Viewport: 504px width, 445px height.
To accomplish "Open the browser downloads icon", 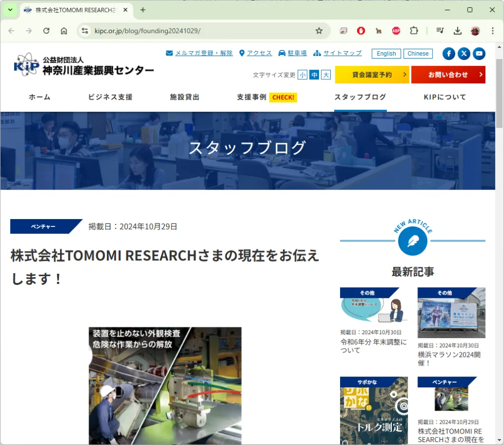I will click(x=457, y=31).
